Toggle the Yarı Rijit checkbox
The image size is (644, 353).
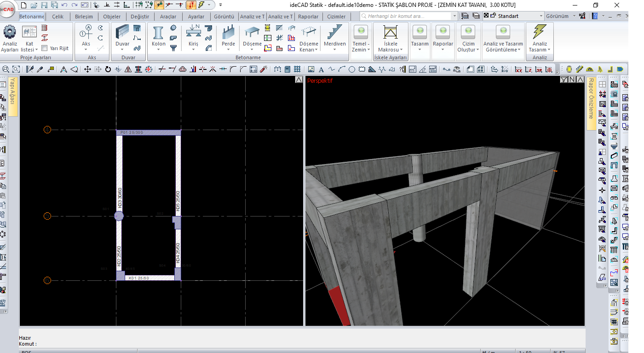coord(45,48)
